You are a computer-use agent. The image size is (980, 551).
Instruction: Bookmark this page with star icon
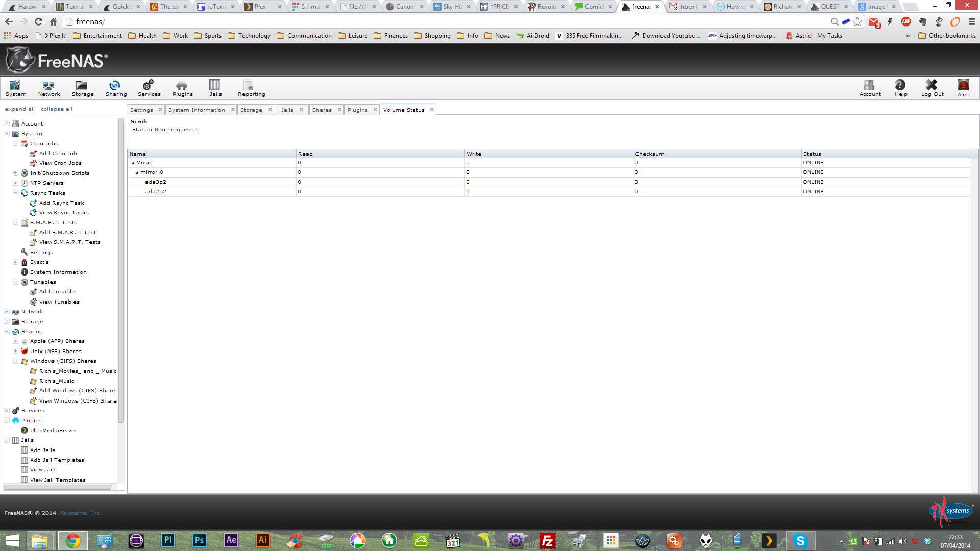857,21
